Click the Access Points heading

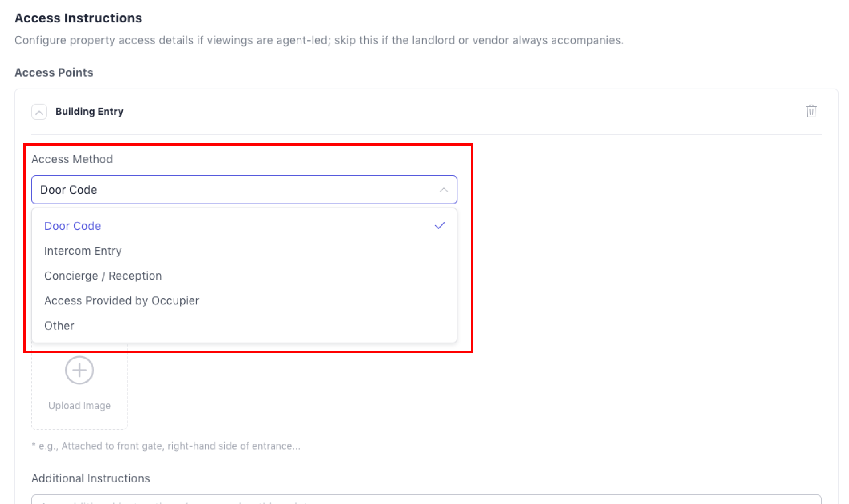coord(54,73)
